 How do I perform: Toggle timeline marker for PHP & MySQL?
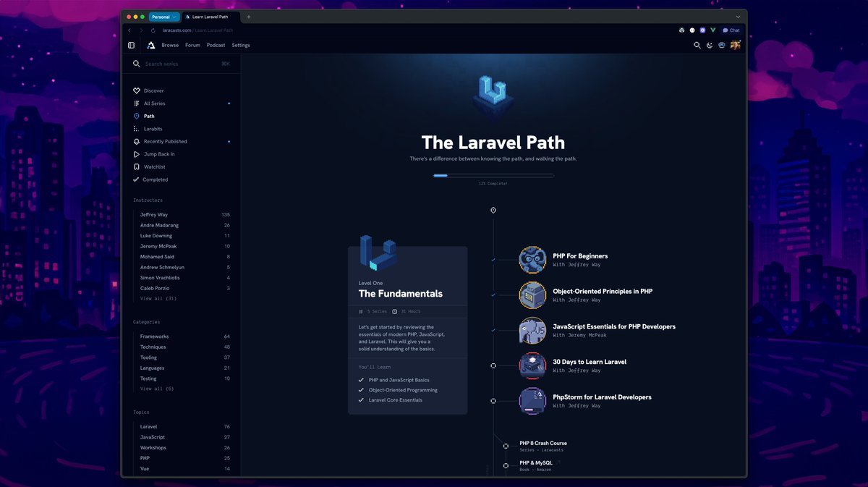click(506, 466)
